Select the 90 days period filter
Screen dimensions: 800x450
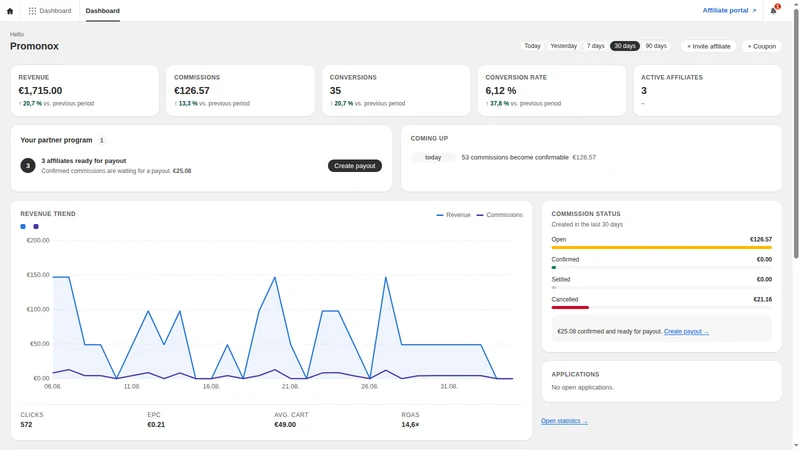656,46
